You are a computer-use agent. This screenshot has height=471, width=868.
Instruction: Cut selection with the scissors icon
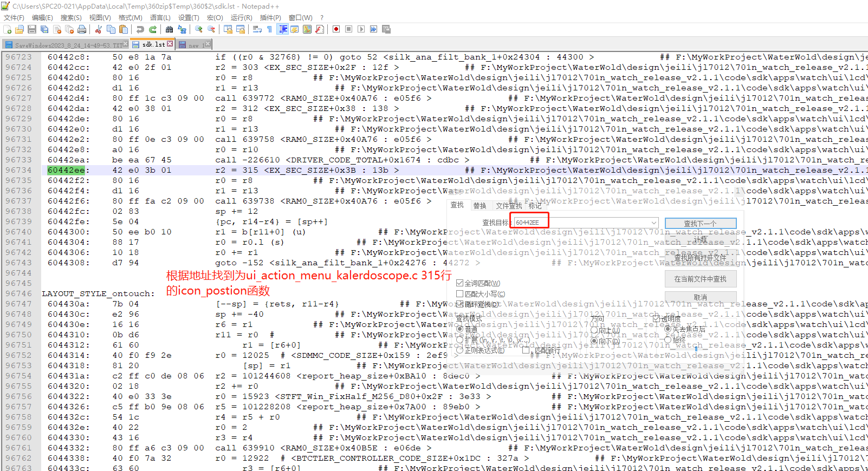coord(99,29)
